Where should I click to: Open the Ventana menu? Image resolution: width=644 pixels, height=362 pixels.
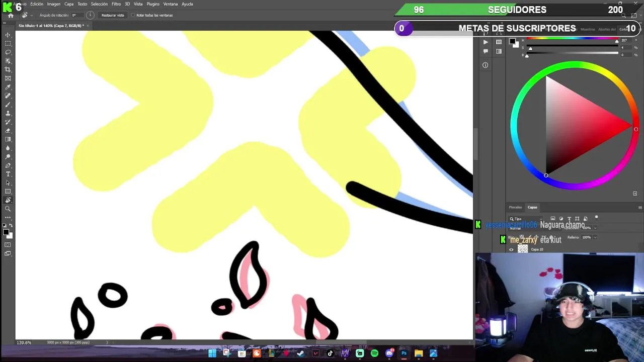(171, 4)
